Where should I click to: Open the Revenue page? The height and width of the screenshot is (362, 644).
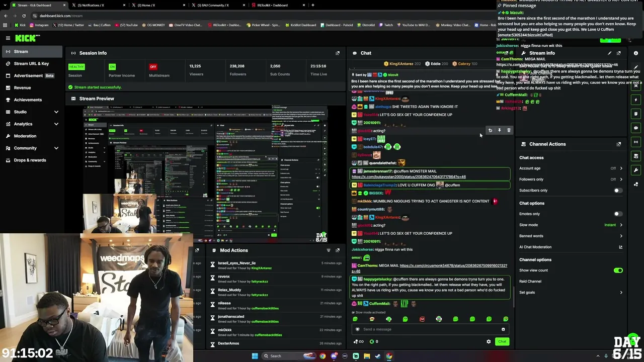point(32,87)
